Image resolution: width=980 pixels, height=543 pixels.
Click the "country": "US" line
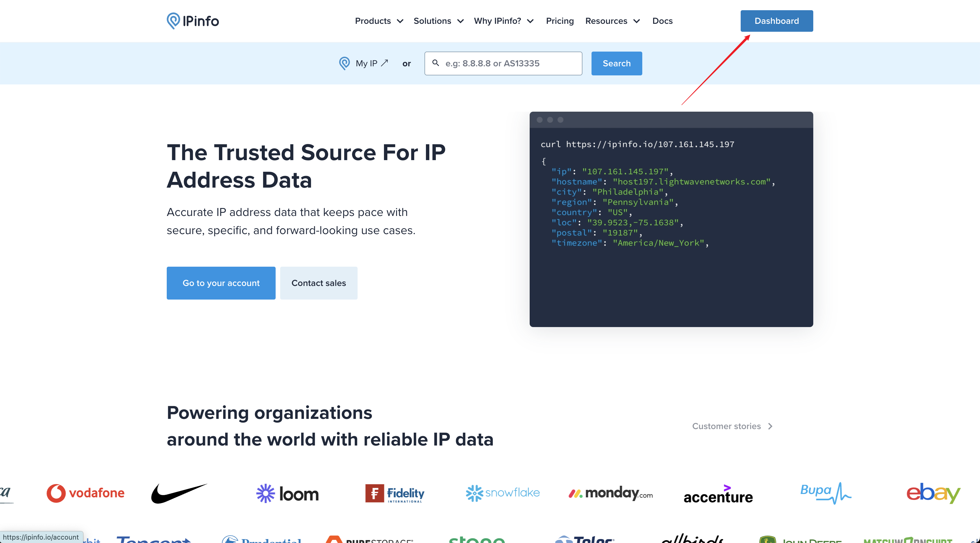point(592,213)
